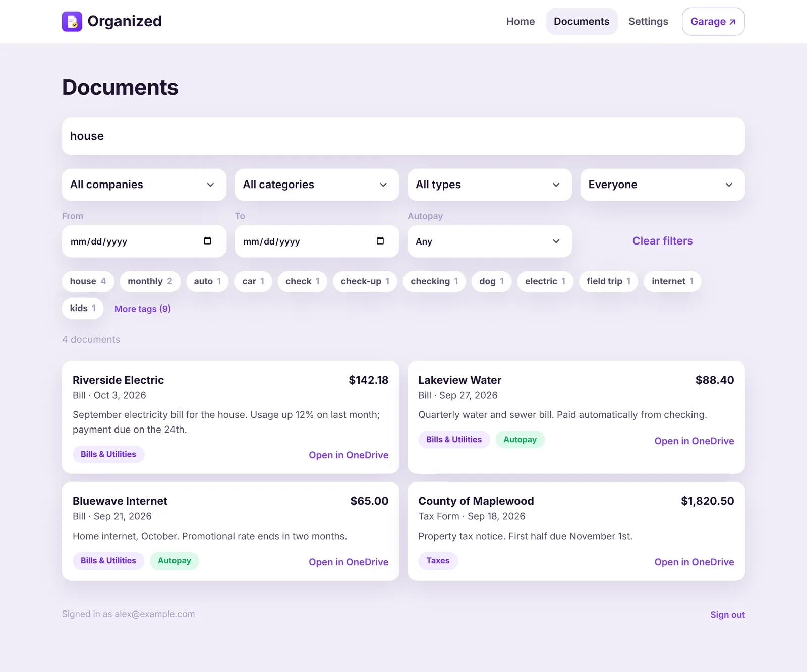
Task: Open Lakeview Water bill in OneDrive
Action: (694, 441)
